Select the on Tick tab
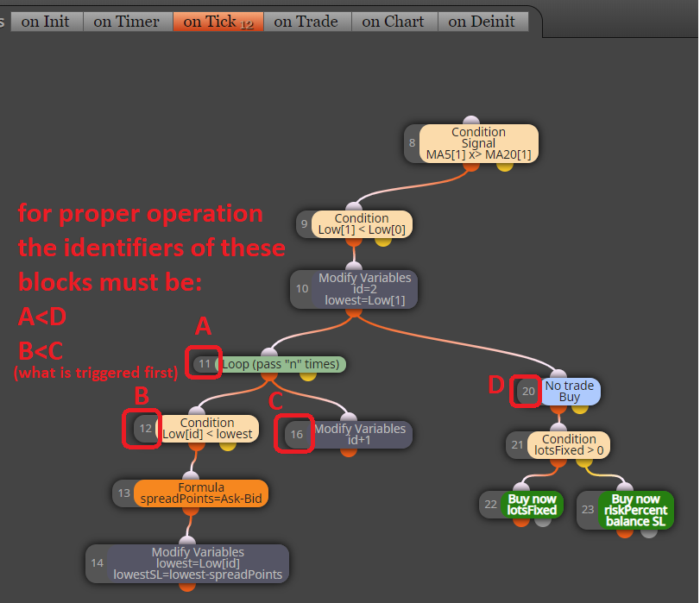Viewport: 700px width, 603px height. point(218,22)
